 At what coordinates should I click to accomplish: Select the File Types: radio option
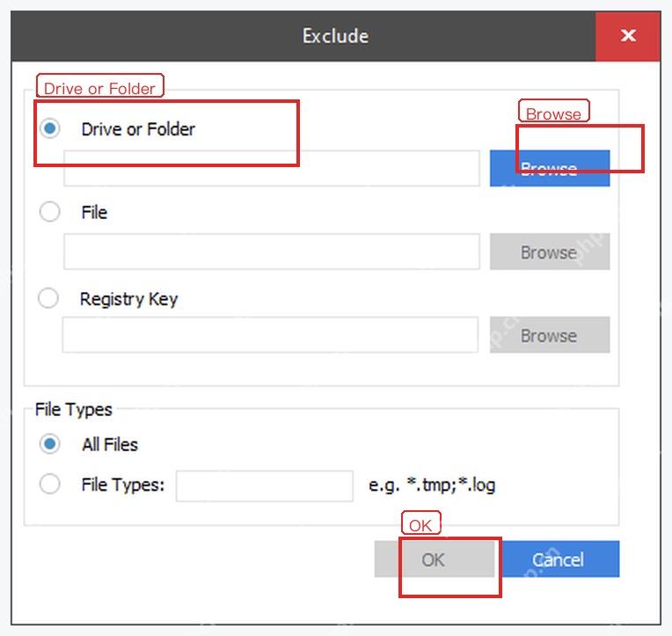[50, 485]
